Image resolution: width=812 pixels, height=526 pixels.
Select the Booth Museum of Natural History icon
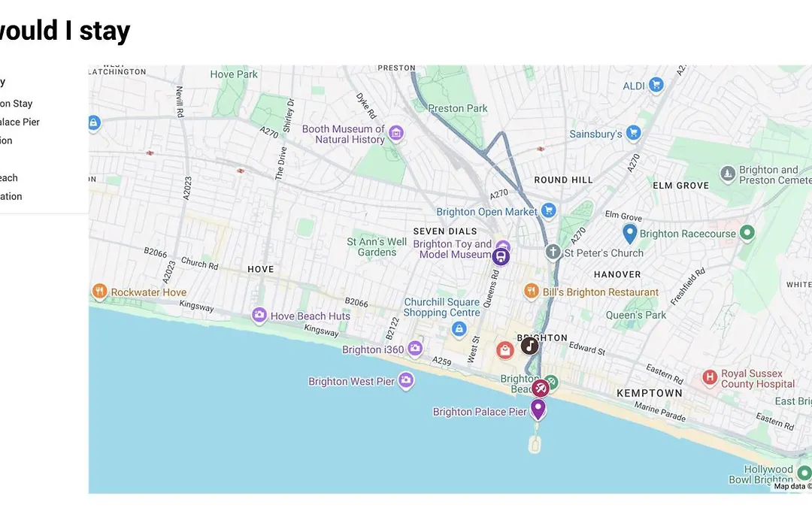pos(396,132)
